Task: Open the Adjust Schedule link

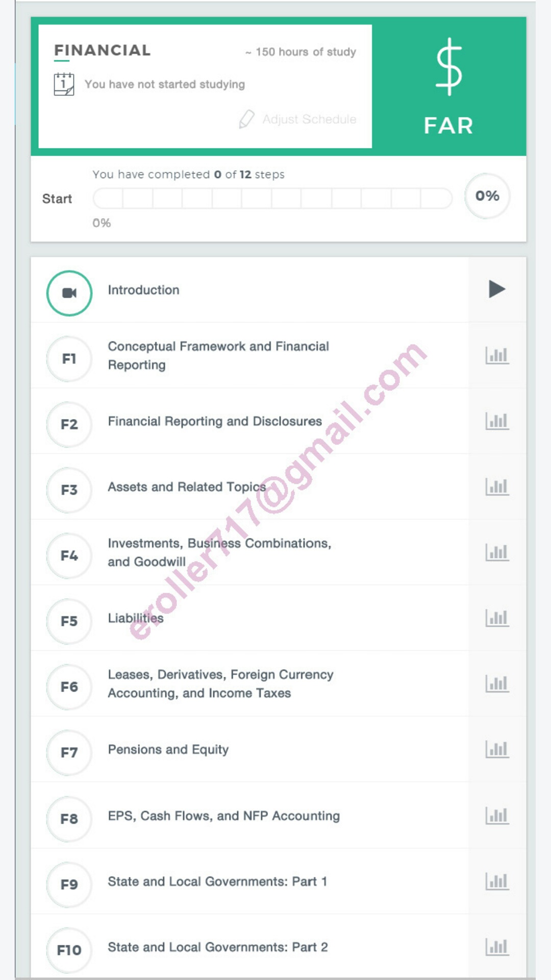Action: [x=309, y=119]
